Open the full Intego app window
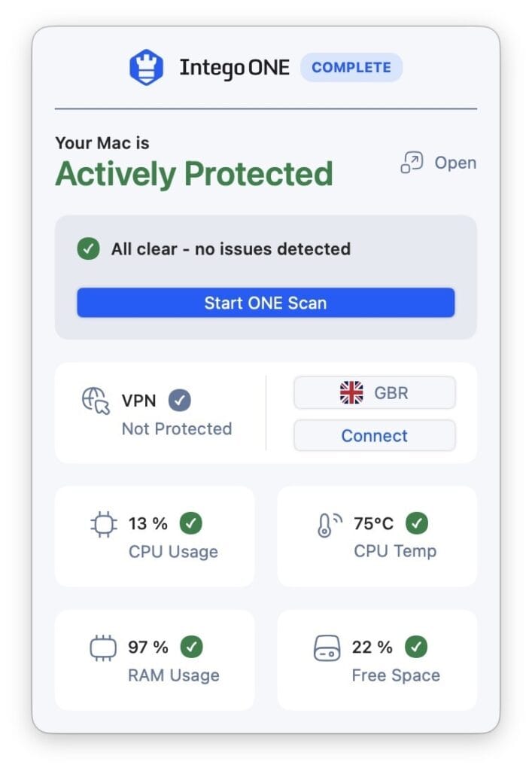Image resolution: width=532 pixels, height=771 pixels. point(454,163)
